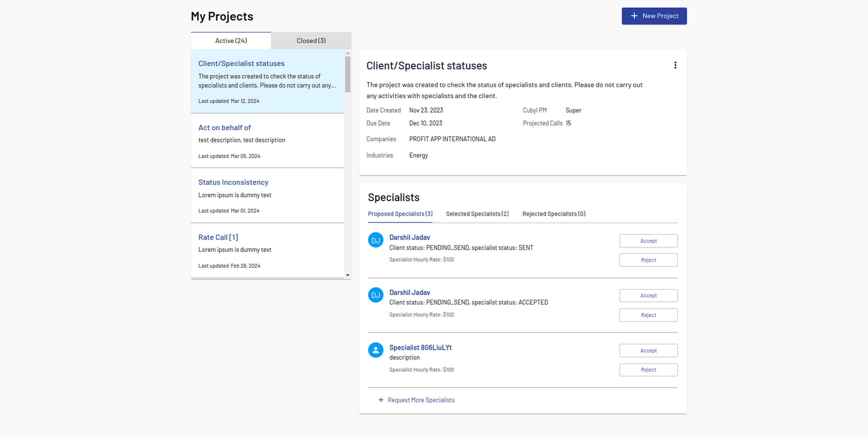
Task: Click the 'test description, test description' text
Action: (241, 140)
